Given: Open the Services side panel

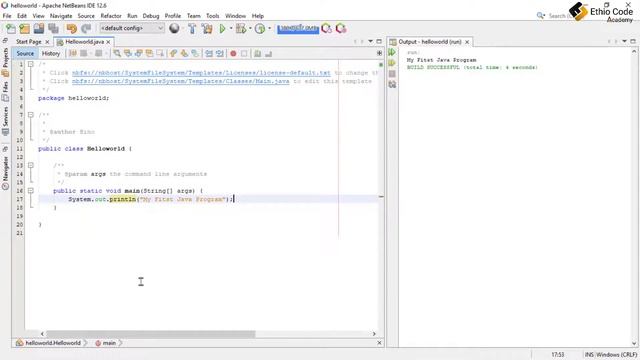Looking at the screenshot, I should coord(5,121).
